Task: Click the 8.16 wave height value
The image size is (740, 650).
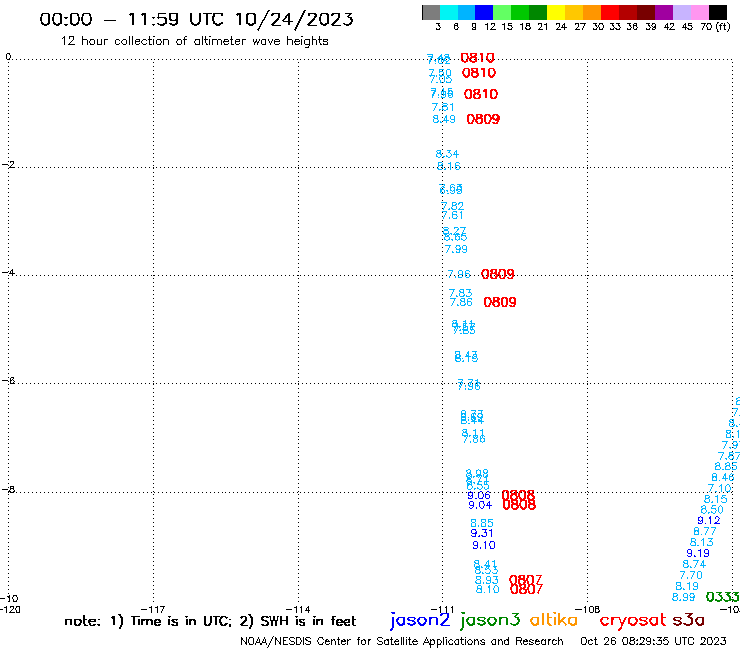Action: pyautogui.click(x=449, y=166)
